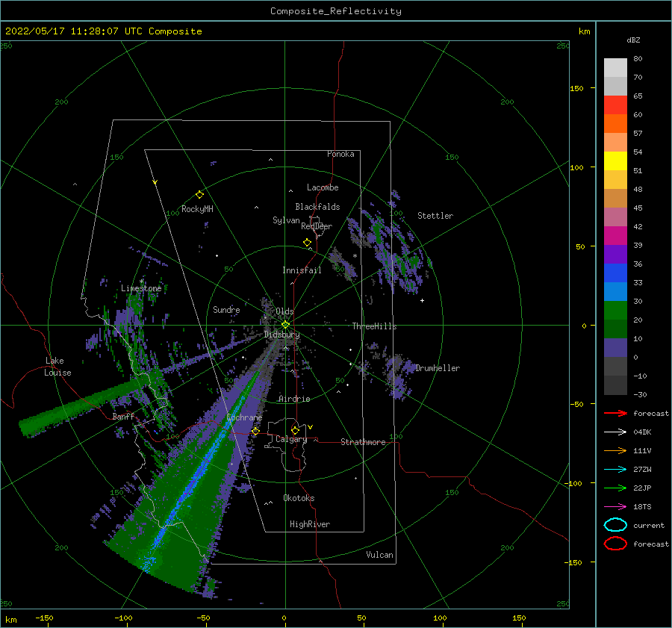Screen dimensions: 672x628
Task: Click the yellow diamond marker above Calgary
Action: coord(295,430)
